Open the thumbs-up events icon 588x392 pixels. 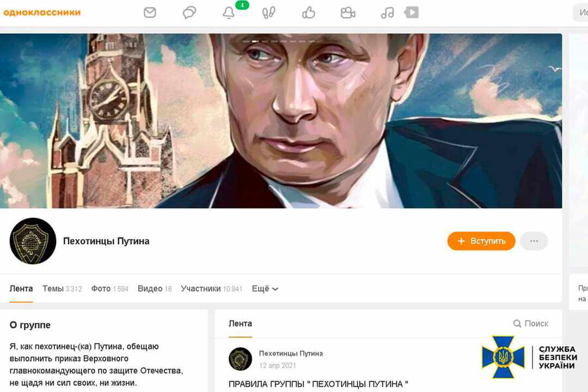(x=309, y=13)
